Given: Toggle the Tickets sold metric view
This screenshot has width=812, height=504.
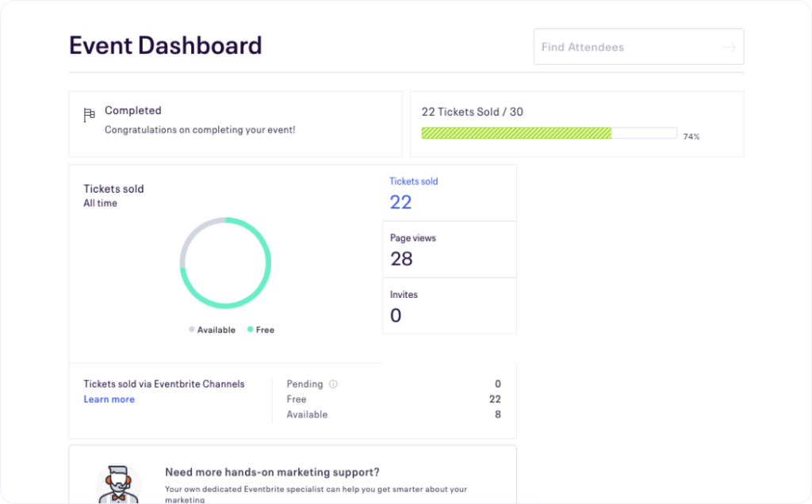Looking at the screenshot, I should click(x=449, y=193).
